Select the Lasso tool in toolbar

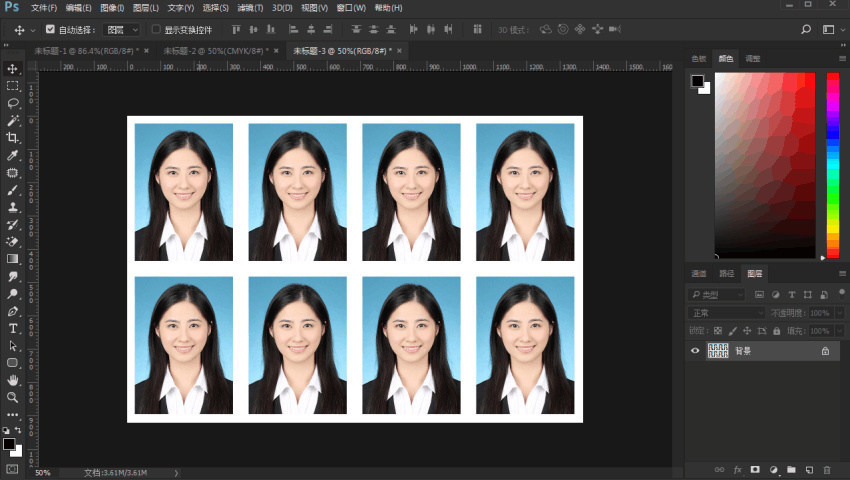[13, 103]
